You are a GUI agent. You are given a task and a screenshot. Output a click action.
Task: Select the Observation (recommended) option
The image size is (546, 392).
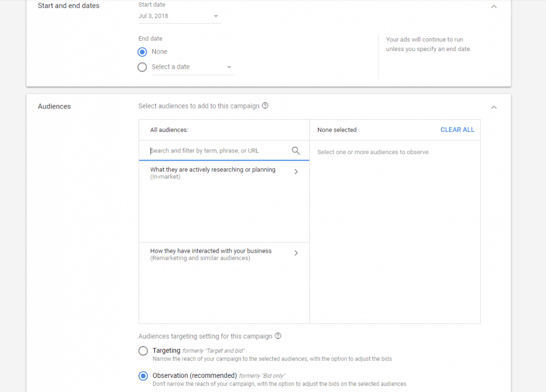point(143,376)
